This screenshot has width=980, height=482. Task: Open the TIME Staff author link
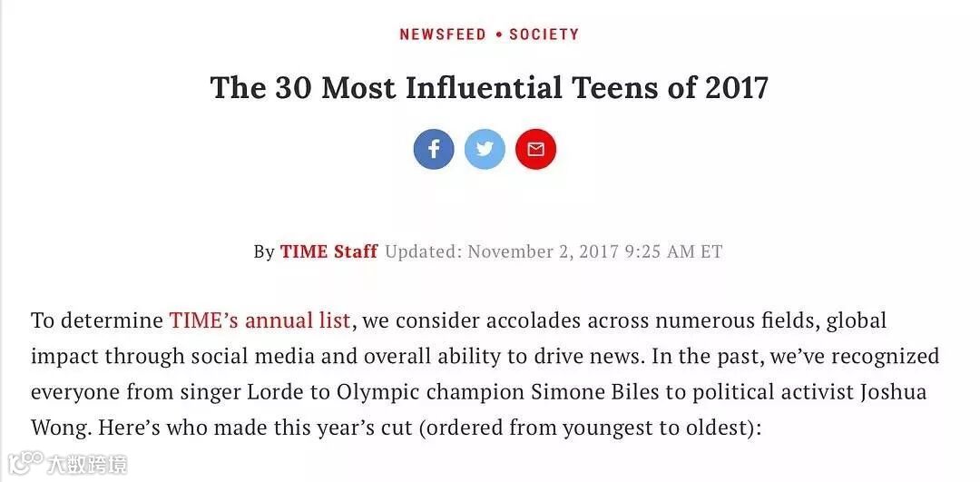328,251
